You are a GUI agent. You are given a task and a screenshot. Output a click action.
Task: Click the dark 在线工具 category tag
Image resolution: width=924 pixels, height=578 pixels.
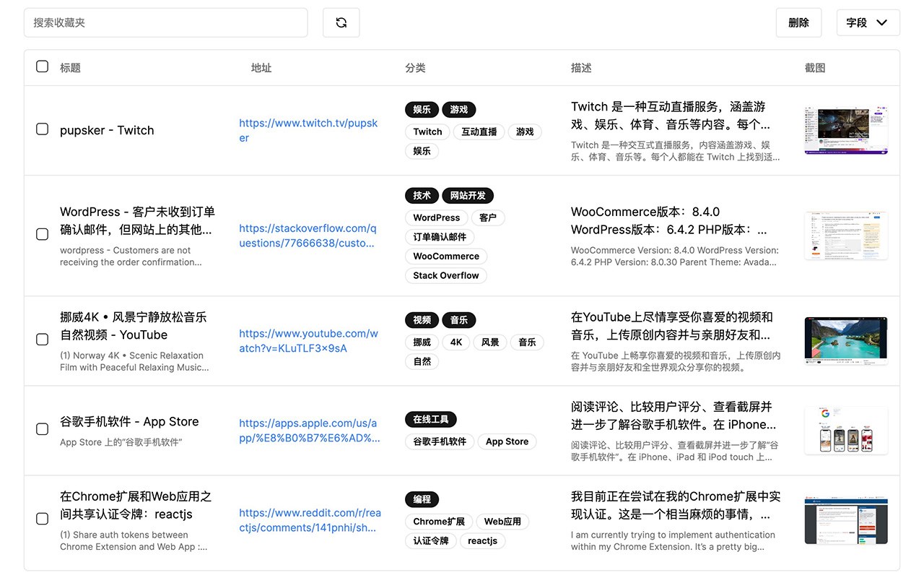click(x=431, y=419)
